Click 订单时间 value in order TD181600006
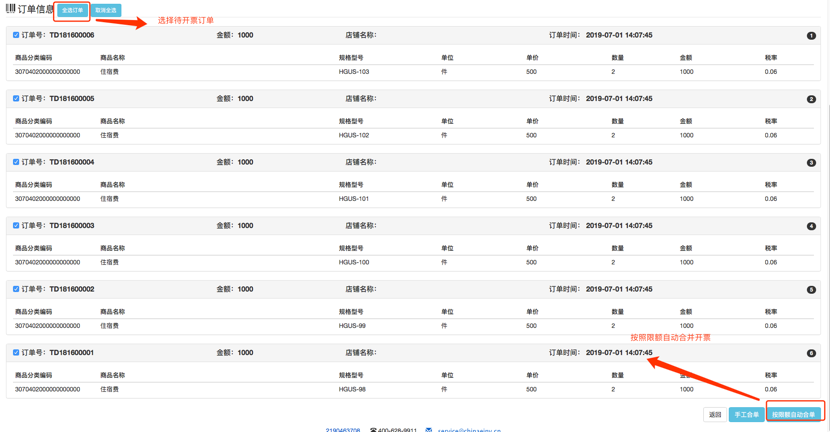The width and height of the screenshot is (830, 432). point(619,35)
